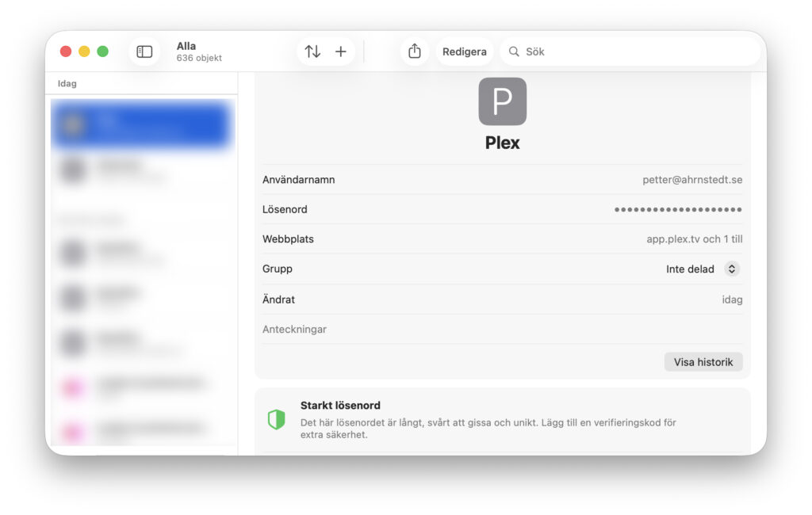Open Visa historik
This screenshot has height=515, width=812.
click(703, 362)
